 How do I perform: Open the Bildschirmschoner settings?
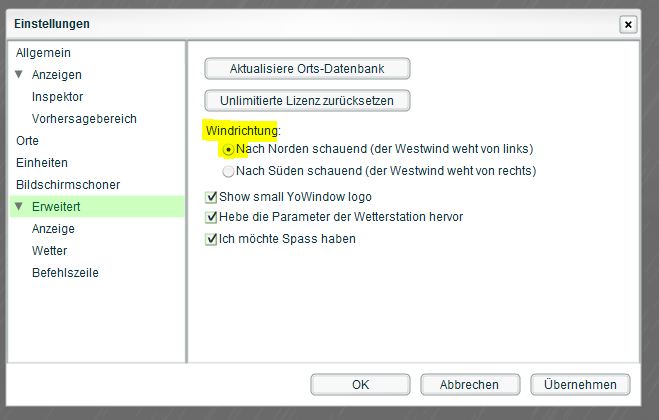(x=68, y=185)
